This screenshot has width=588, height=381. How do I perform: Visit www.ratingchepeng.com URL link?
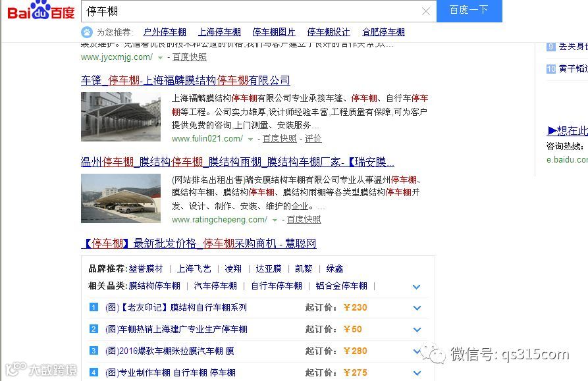pos(219,220)
